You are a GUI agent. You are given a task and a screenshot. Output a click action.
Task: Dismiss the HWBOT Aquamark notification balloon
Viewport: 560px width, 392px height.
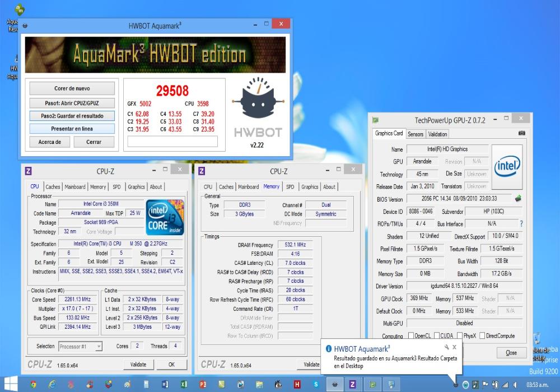click(x=454, y=347)
